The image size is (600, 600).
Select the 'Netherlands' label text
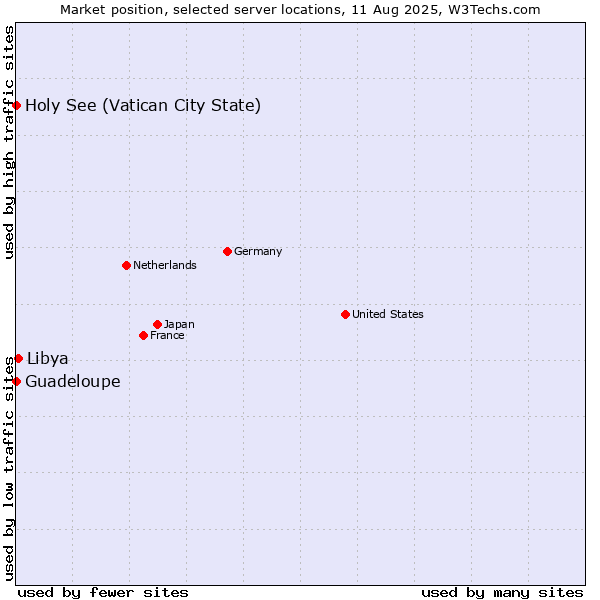point(165,265)
